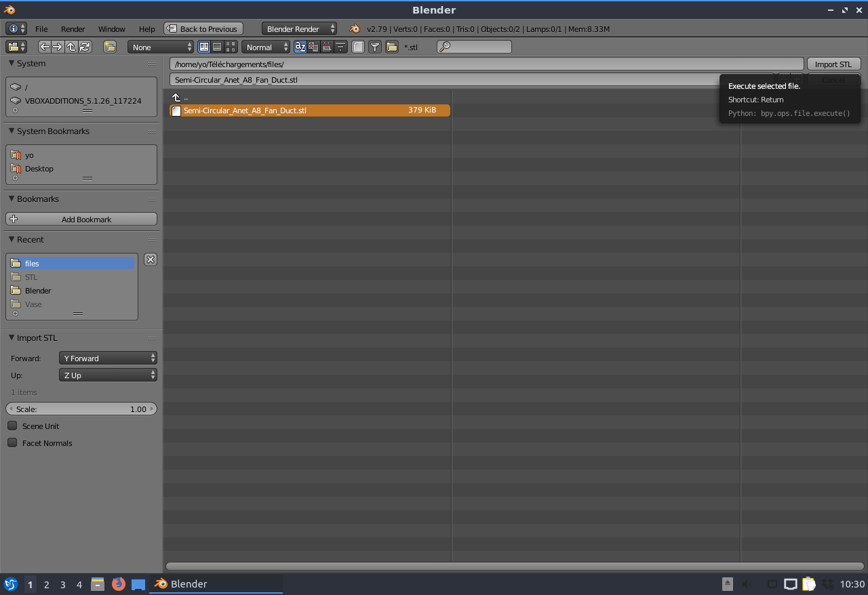The height and width of the screenshot is (595, 868).
Task: Open the display tray icon
Action: pos(791,583)
